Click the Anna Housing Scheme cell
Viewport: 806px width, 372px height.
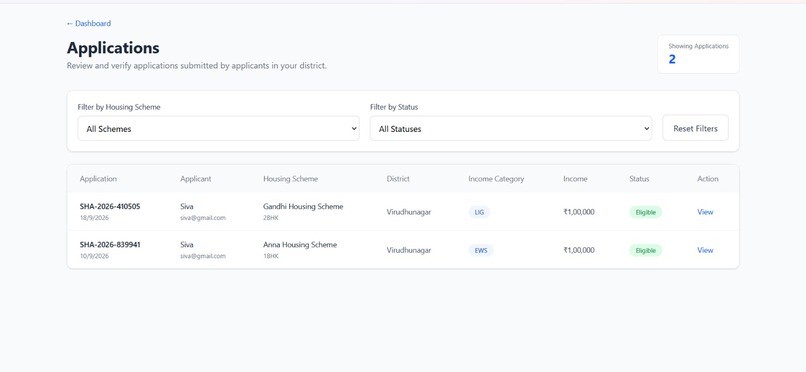(300, 245)
